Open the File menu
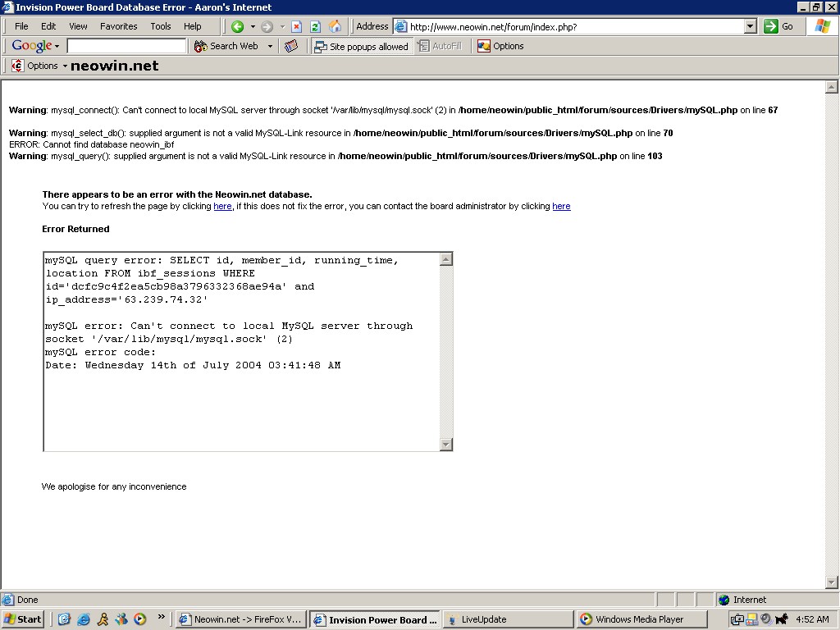Screen dimensions: 840x630 click(21, 26)
